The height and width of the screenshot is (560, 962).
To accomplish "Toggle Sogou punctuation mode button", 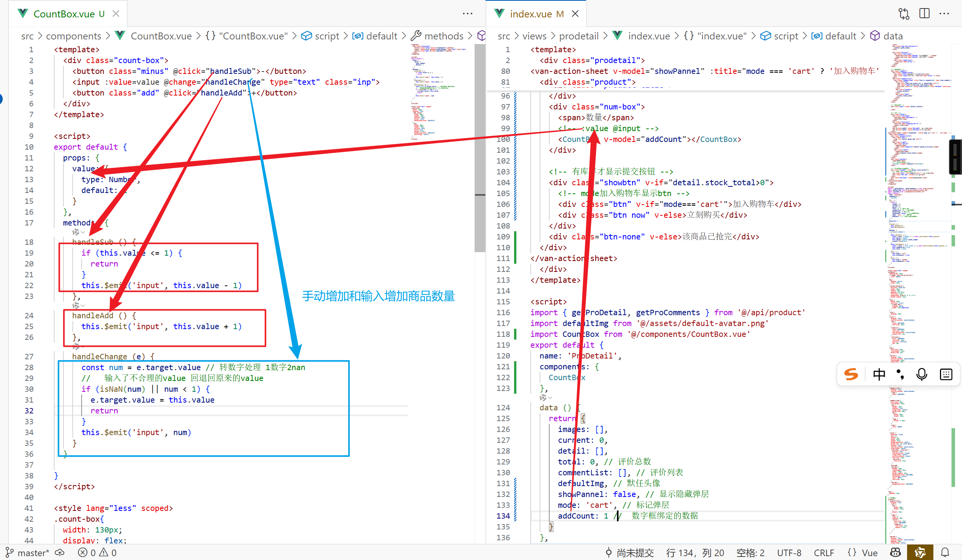I will point(900,374).
